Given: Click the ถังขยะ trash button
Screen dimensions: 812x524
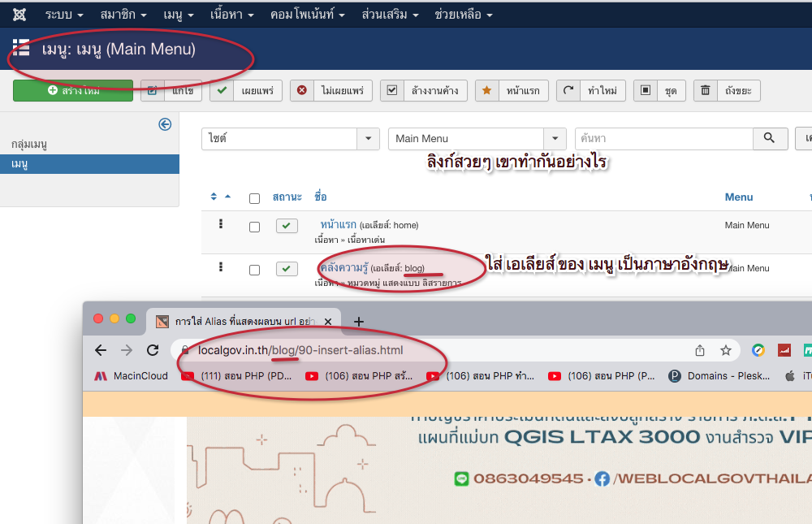Looking at the screenshot, I should tap(727, 90).
